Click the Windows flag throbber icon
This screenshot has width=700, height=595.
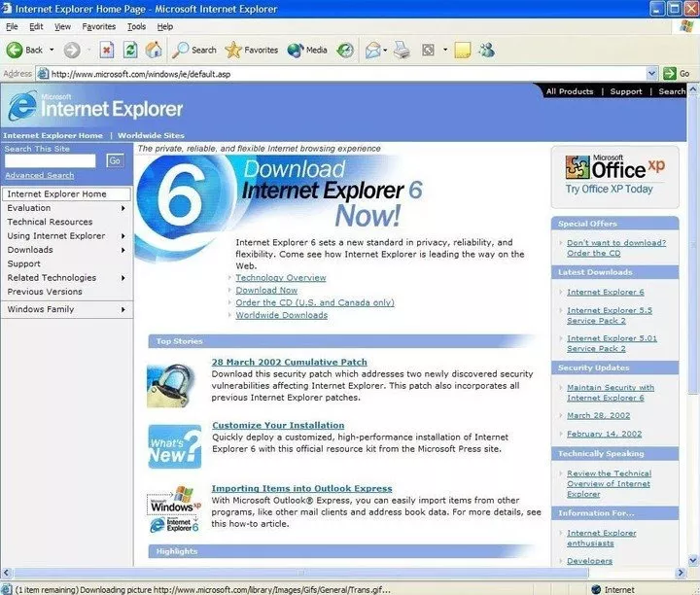pos(685,26)
